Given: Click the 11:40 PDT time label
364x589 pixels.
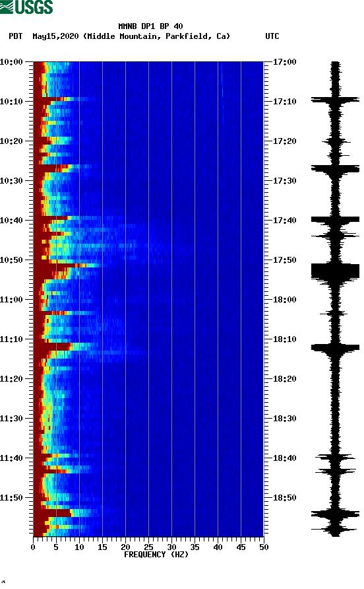Looking at the screenshot, I should pyautogui.click(x=12, y=458).
